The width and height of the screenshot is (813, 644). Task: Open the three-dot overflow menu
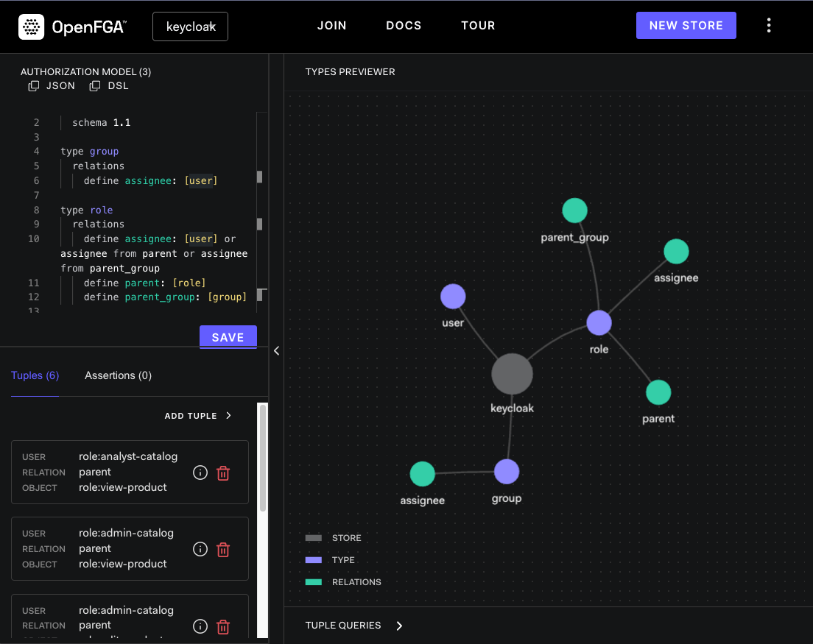(769, 25)
